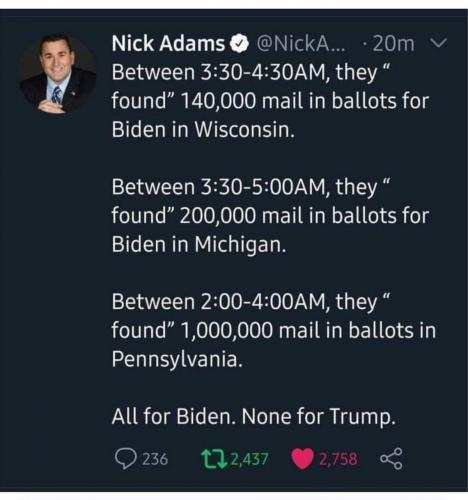
Task: Retweet using the green arrows icon
Action: pos(214,459)
